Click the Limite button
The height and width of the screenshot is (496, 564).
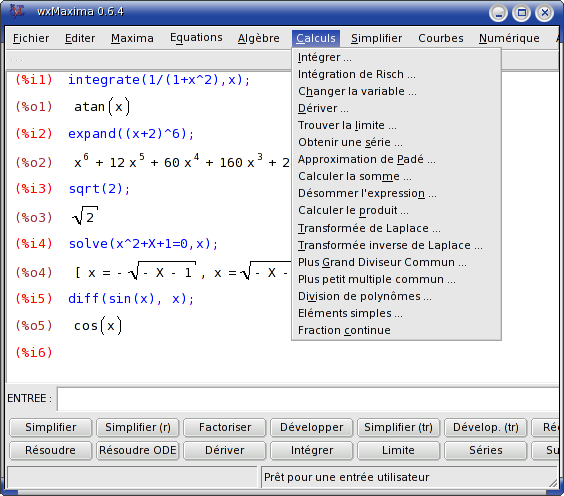pos(399,450)
